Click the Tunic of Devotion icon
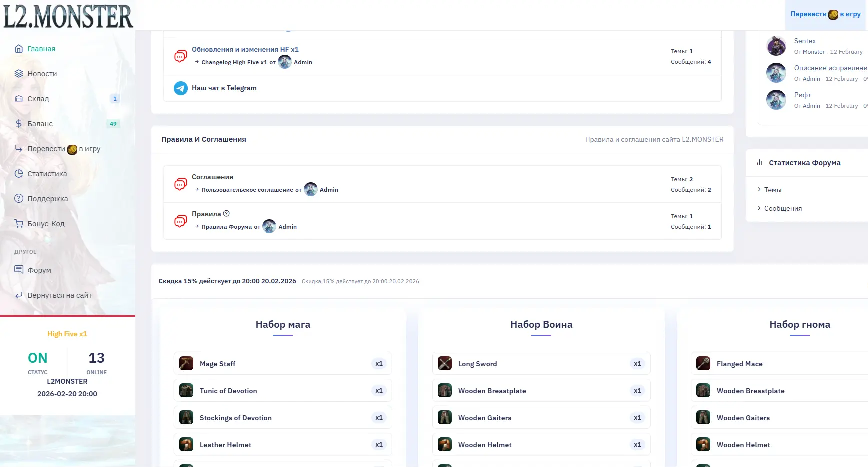868x467 pixels. (x=186, y=390)
